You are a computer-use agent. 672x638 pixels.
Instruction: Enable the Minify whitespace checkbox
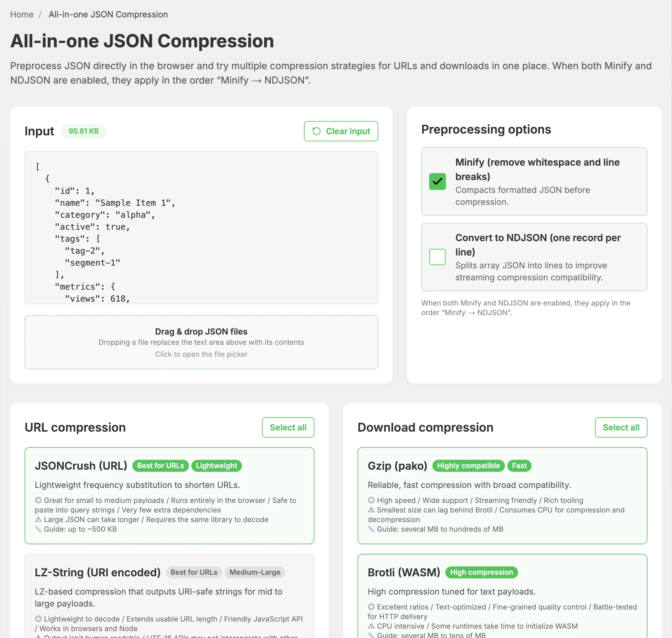pos(437,182)
